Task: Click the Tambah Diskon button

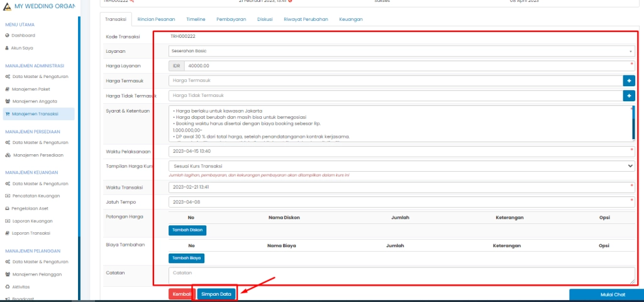Action: point(187,230)
